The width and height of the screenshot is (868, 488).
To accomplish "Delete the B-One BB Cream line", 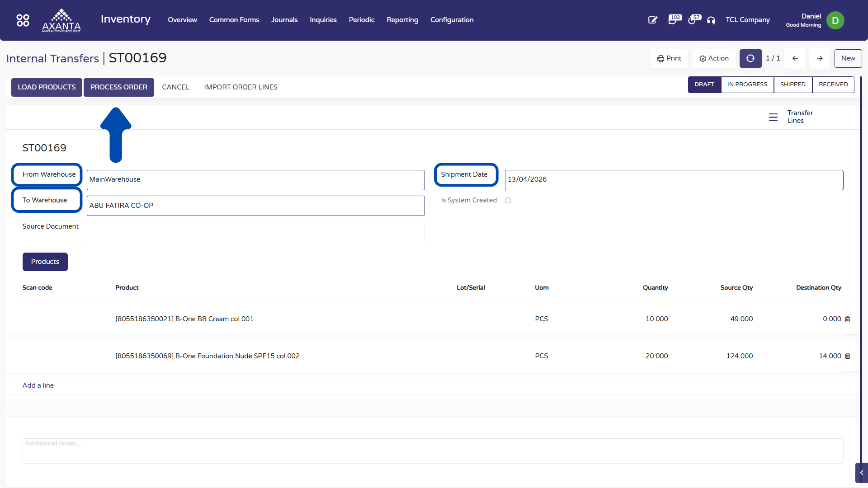I will (848, 319).
